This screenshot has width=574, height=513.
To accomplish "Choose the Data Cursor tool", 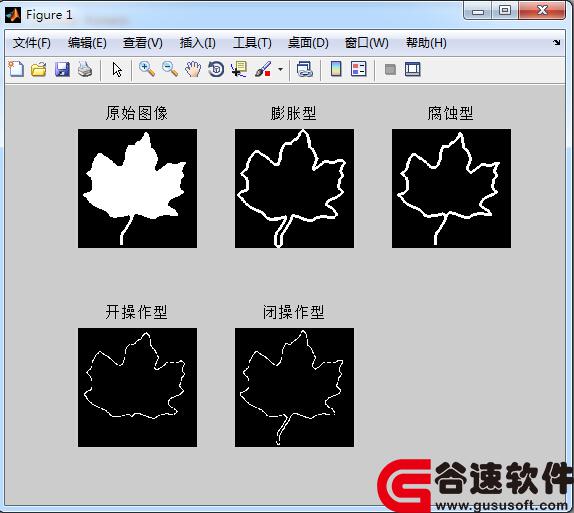I will click(239, 69).
